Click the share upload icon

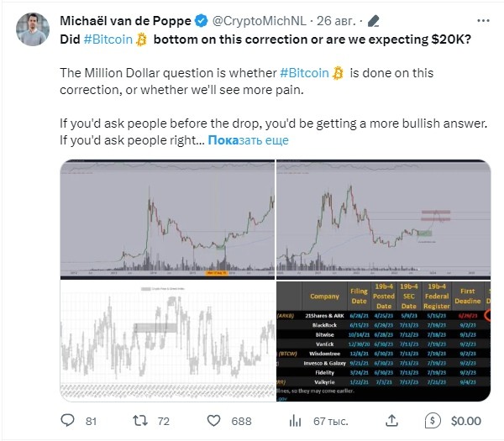click(x=391, y=421)
